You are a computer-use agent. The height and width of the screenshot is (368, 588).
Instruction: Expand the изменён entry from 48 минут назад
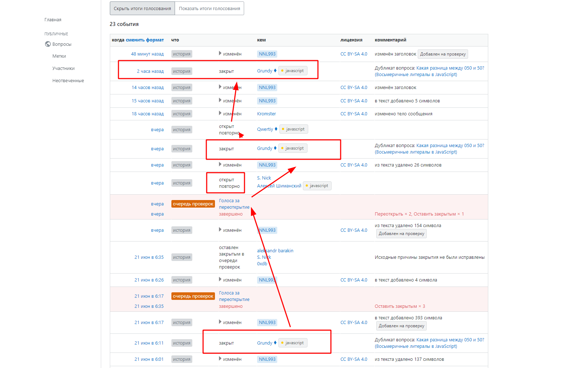pyautogui.click(x=220, y=53)
